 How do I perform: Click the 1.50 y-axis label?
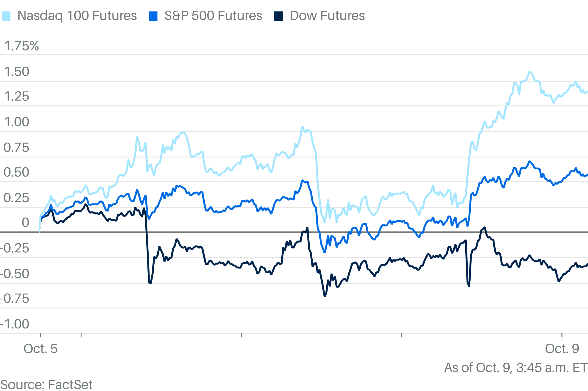17,72
